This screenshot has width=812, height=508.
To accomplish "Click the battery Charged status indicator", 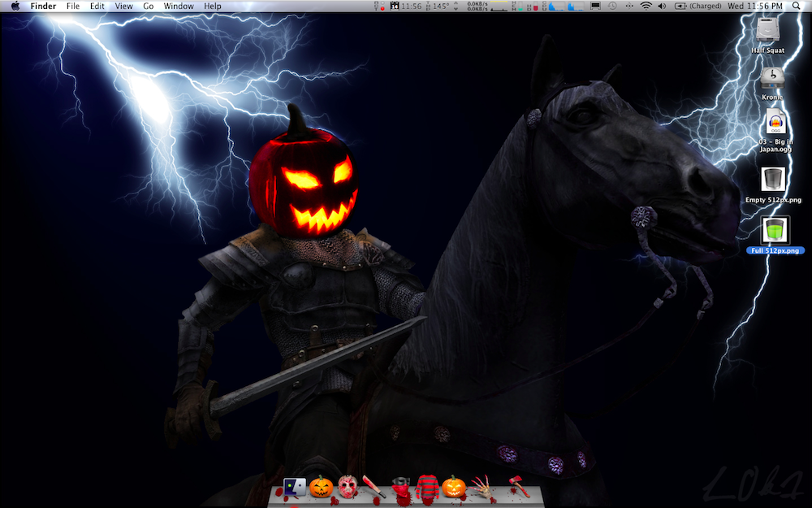I will pos(698,7).
